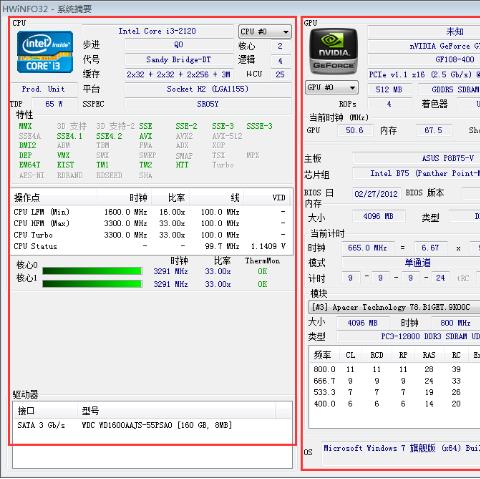This screenshot has width=480, height=479.
Task: Click the NVIDIA GeForce logo
Action: coord(333,52)
